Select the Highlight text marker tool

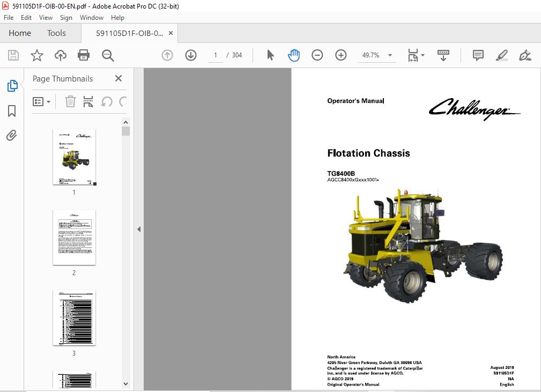point(502,55)
